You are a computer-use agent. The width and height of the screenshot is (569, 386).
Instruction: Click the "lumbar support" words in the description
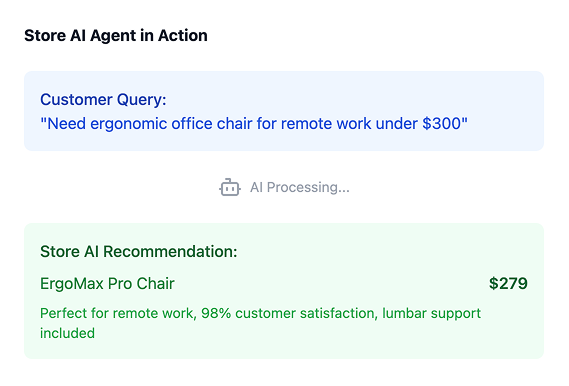pos(431,313)
